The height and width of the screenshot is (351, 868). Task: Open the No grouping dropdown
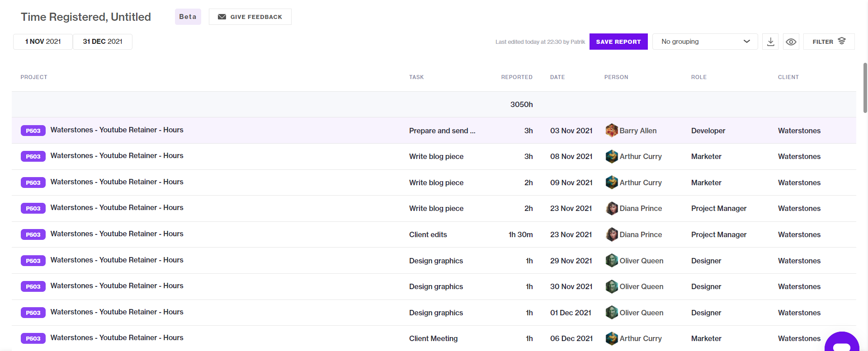coord(705,42)
